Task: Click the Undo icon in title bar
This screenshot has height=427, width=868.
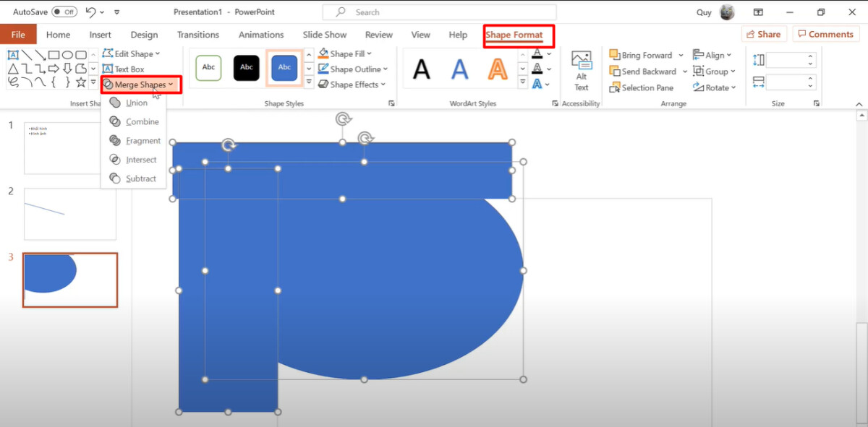Action: (x=90, y=12)
